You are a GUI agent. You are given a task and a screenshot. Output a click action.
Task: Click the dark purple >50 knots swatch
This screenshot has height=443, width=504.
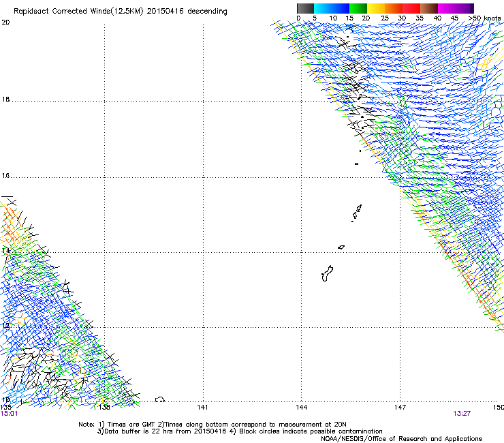coord(471,8)
